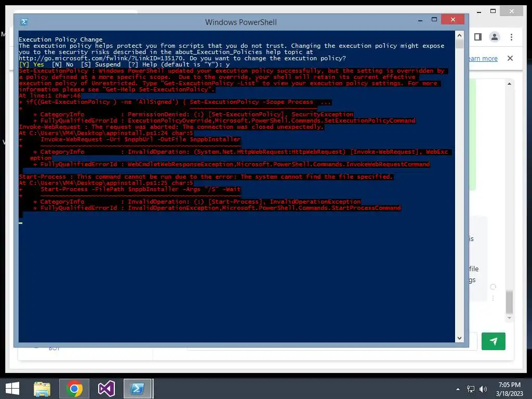Open the PowerShell window system menu icon
532x399 pixels.
click(24, 22)
